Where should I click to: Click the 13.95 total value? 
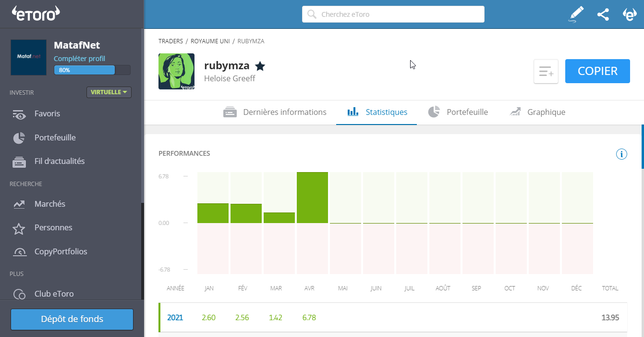pyautogui.click(x=610, y=318)
